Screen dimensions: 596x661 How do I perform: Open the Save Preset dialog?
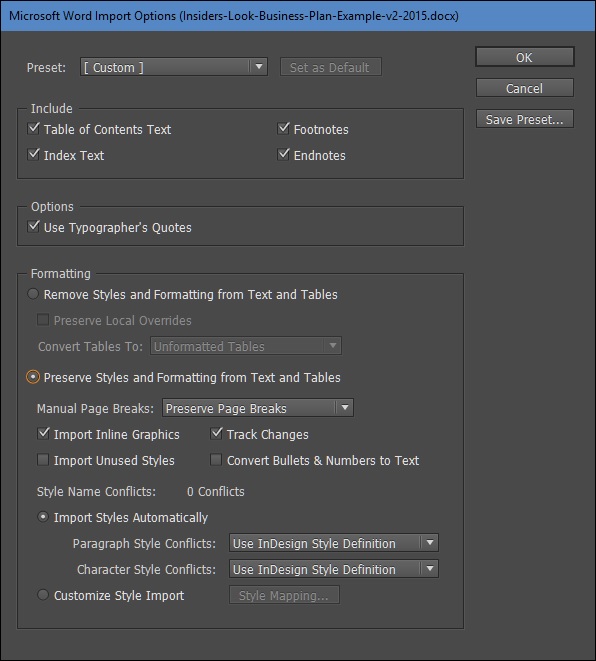pyautogui.click(x=525, y=119)
